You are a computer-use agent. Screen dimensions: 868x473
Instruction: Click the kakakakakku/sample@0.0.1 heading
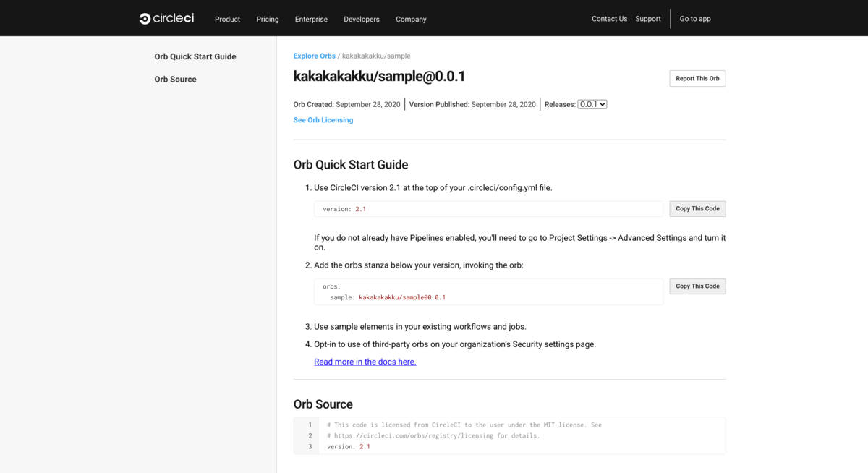click(380, 76)
